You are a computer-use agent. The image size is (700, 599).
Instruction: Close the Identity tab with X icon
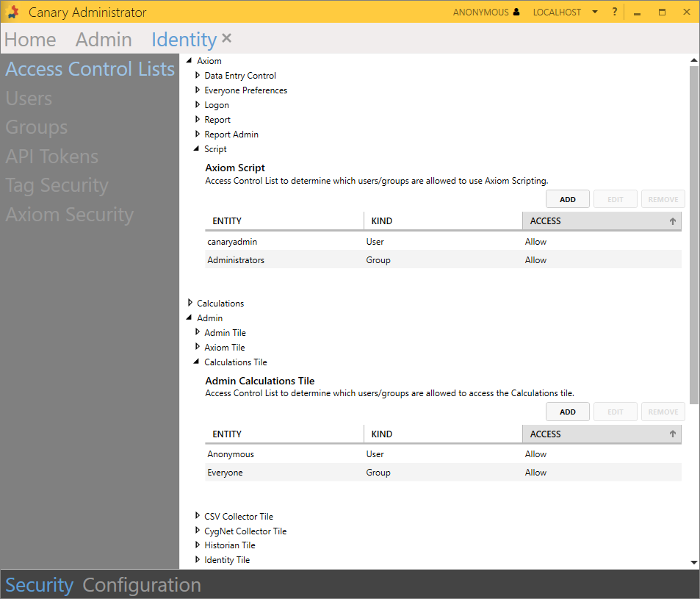tap(226, 38)
